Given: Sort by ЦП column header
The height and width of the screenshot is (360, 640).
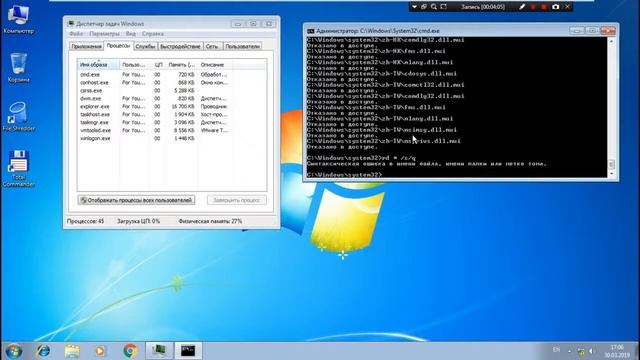Looking at the screenshot, I should coord(157,64).
